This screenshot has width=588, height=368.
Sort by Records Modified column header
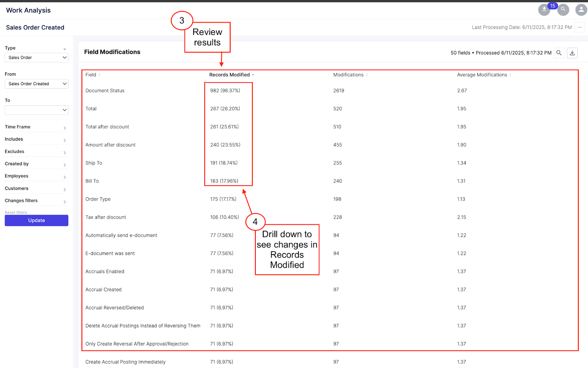pyautogui.click(x=232, y=75)
